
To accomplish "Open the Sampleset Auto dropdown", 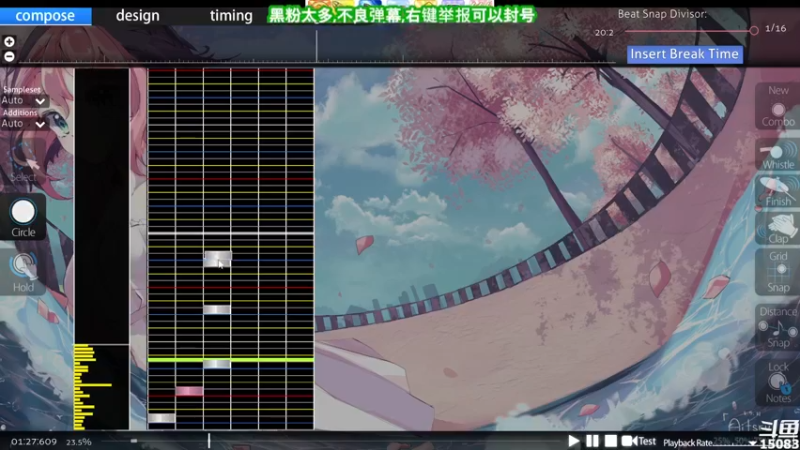I will click(24, 101).
